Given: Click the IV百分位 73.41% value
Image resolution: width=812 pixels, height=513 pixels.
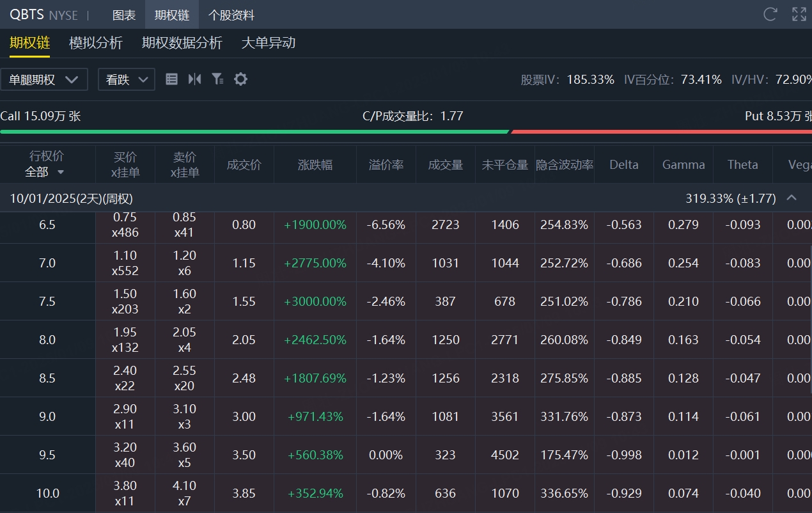Looking at the screenshot, I should click(x=699, y=79).
